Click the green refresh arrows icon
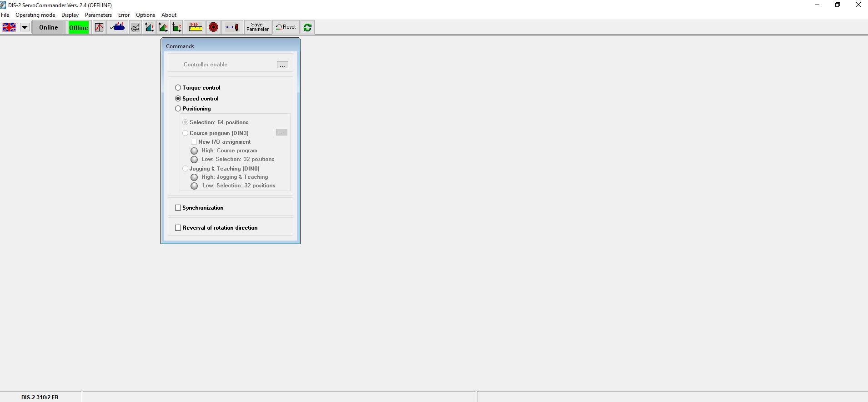 (307, 27)
